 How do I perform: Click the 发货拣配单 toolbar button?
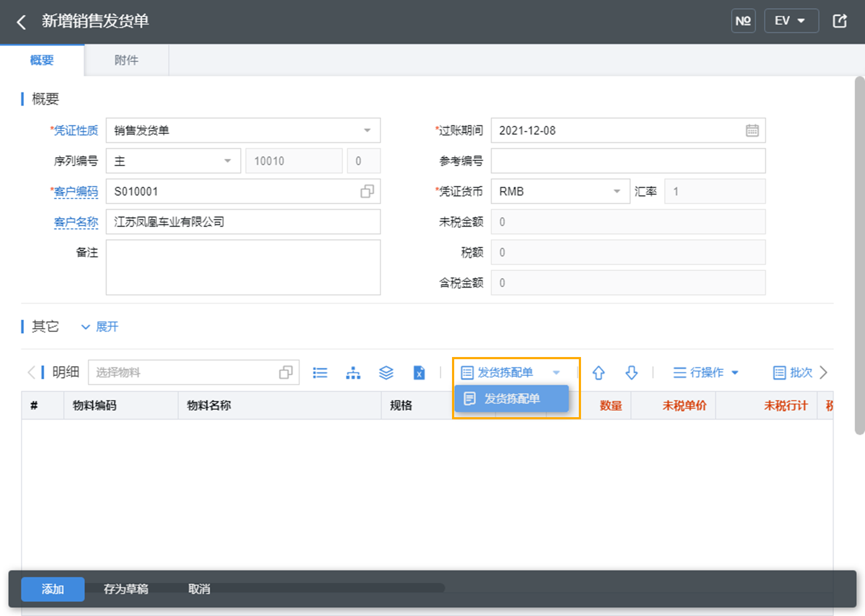pos(497,373)
